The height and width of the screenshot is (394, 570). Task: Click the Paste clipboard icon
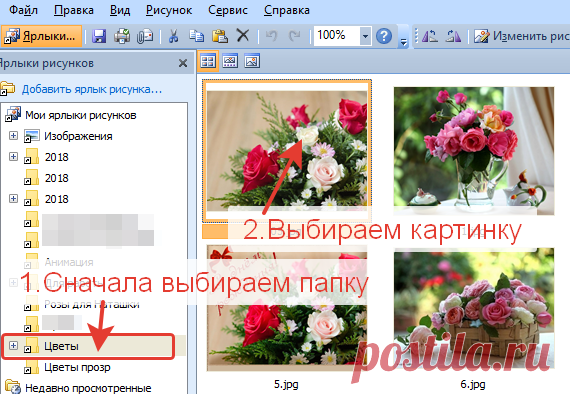tap(220, 36)
